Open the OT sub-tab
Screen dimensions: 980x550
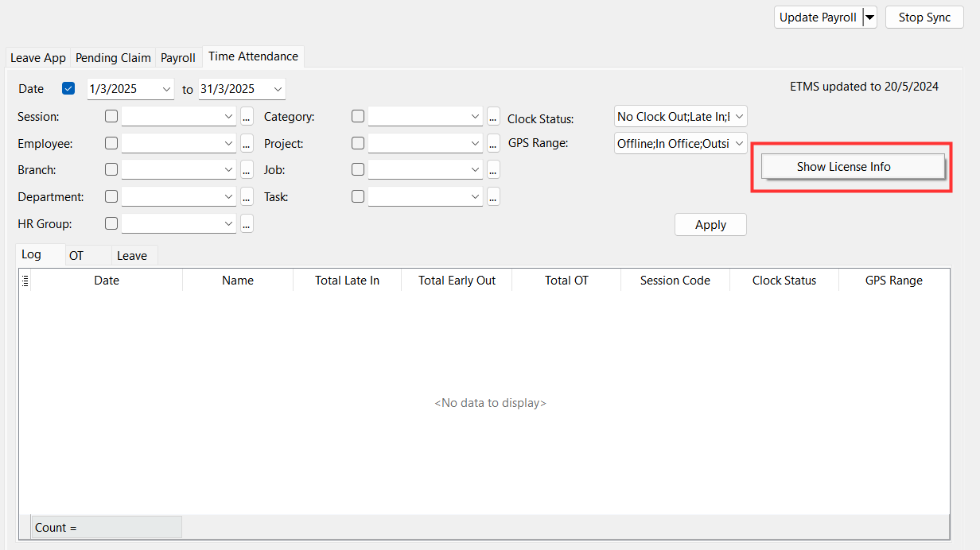[x=76, y=256]
